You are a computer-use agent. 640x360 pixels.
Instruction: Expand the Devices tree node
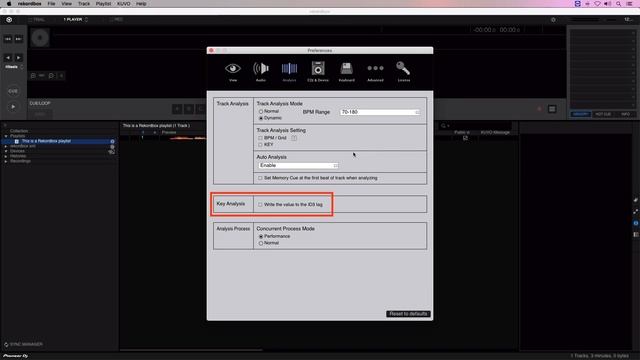tap(6, 151)
